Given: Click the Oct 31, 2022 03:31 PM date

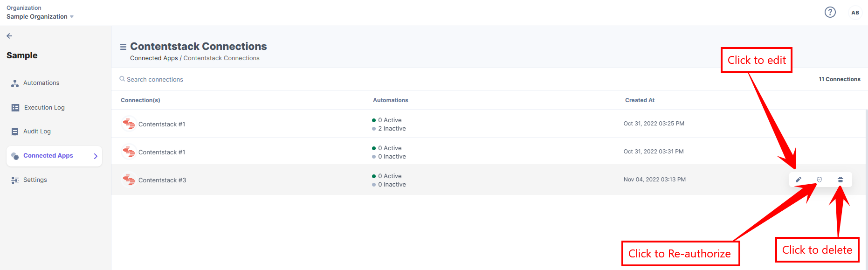Looking at the screenshot, I should (654, 152).
